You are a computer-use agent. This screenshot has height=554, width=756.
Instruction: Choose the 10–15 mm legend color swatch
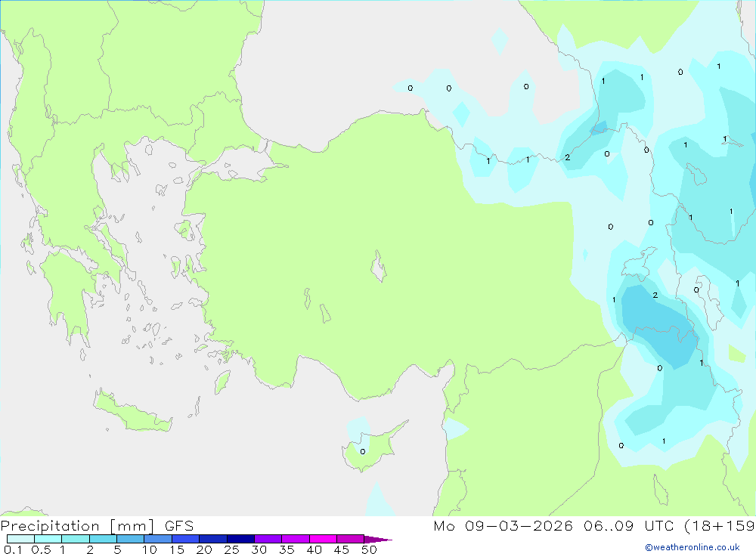[158, 539]
